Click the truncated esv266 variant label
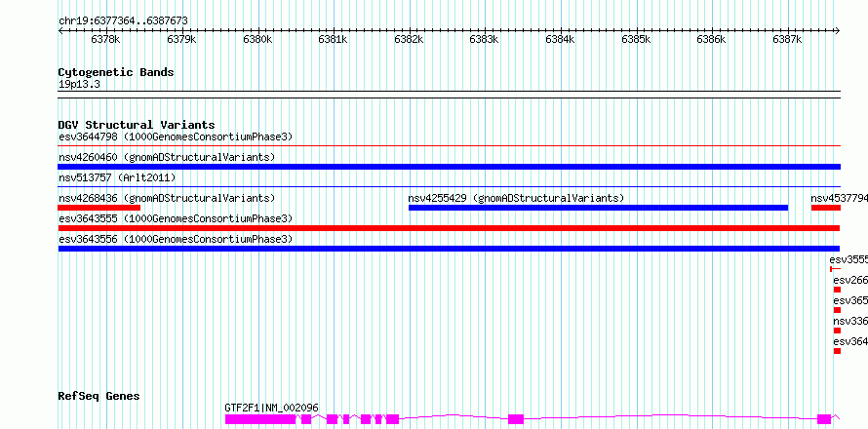This screenshot has width=868, height=429. click(x=850, y=280)
